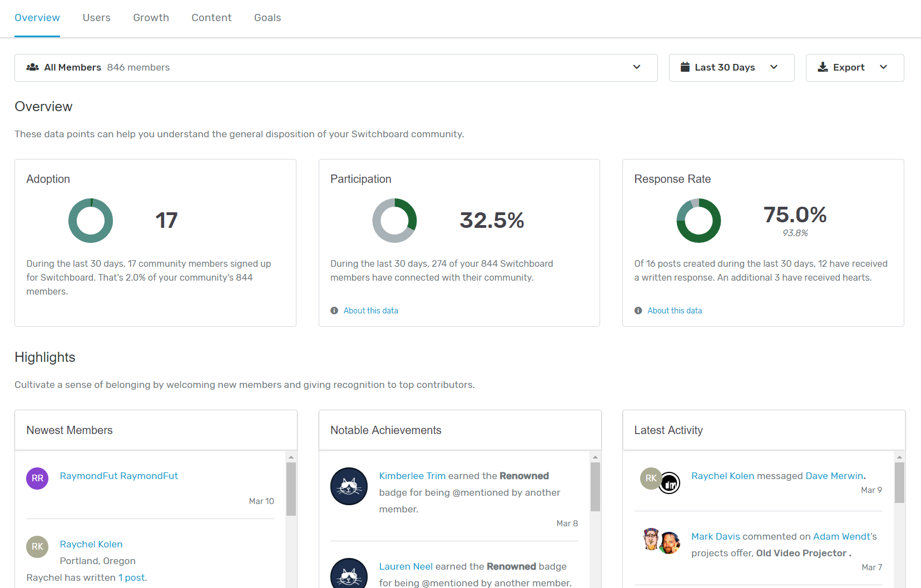Click info icon in Participation card
Viewport: 921px width, 588px height.
tap(334, 311)
